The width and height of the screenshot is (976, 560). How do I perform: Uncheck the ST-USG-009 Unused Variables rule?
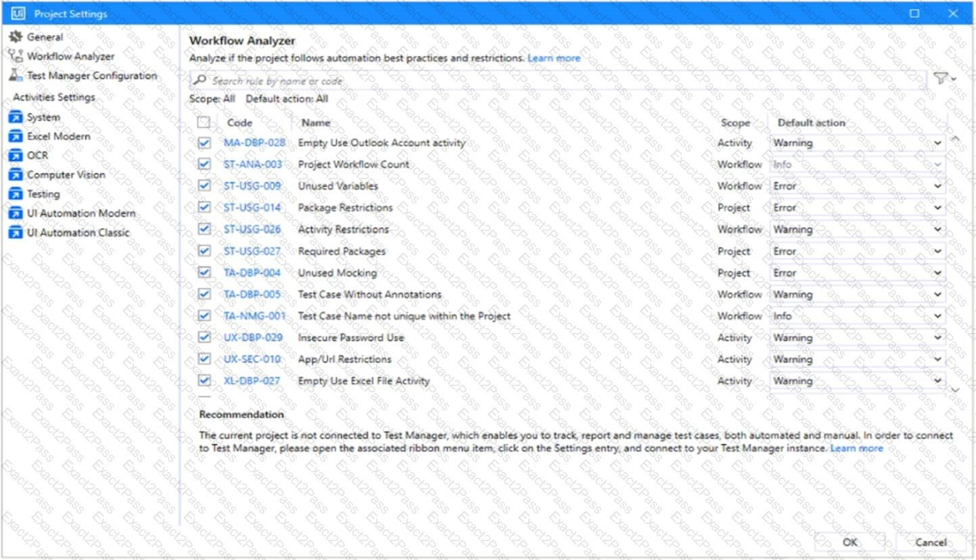(x=204, y=185)
